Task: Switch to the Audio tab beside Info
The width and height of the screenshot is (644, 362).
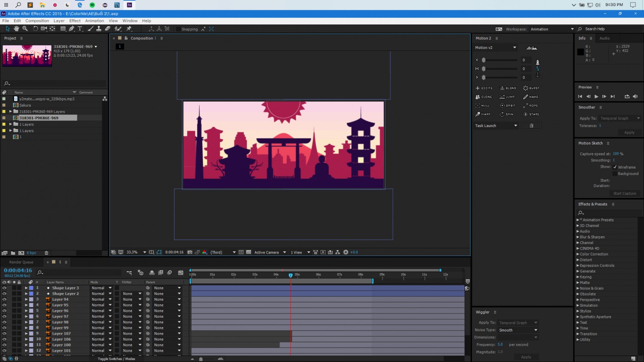Action: tap(605, 38)
